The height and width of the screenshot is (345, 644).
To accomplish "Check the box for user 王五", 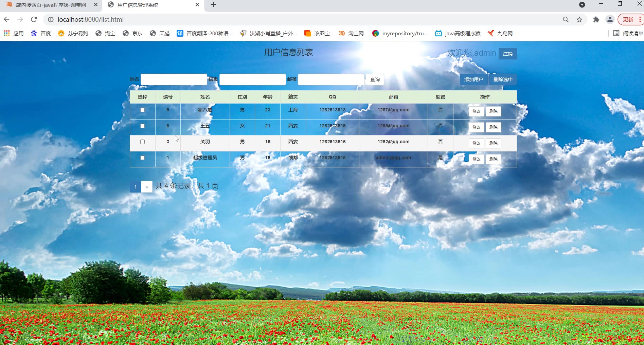I will pos(142,126).
